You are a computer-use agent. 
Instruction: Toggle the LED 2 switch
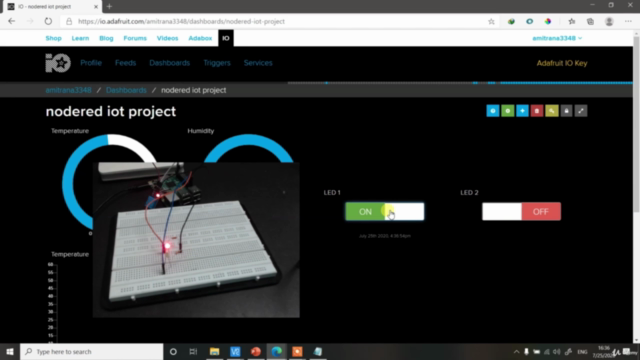[x=521, y=211]
